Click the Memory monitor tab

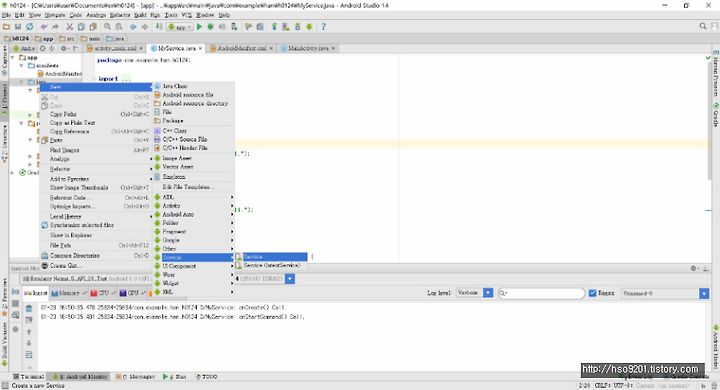[68, 293]
